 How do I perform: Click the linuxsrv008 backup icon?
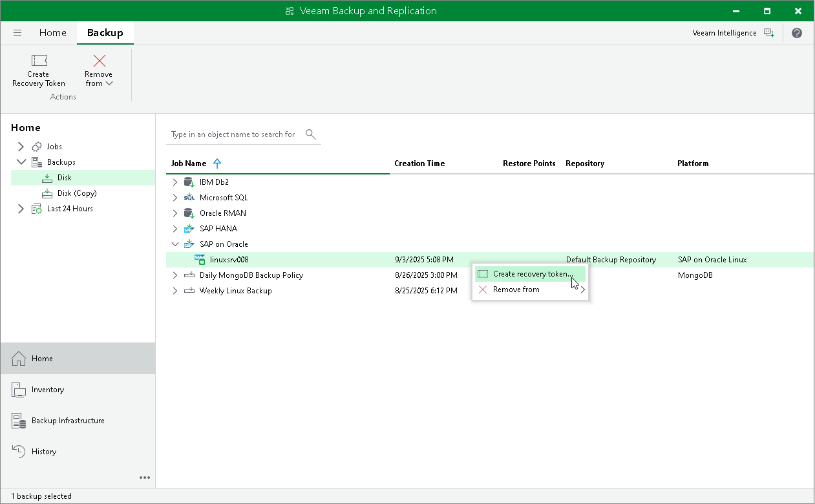pos(200,260)
